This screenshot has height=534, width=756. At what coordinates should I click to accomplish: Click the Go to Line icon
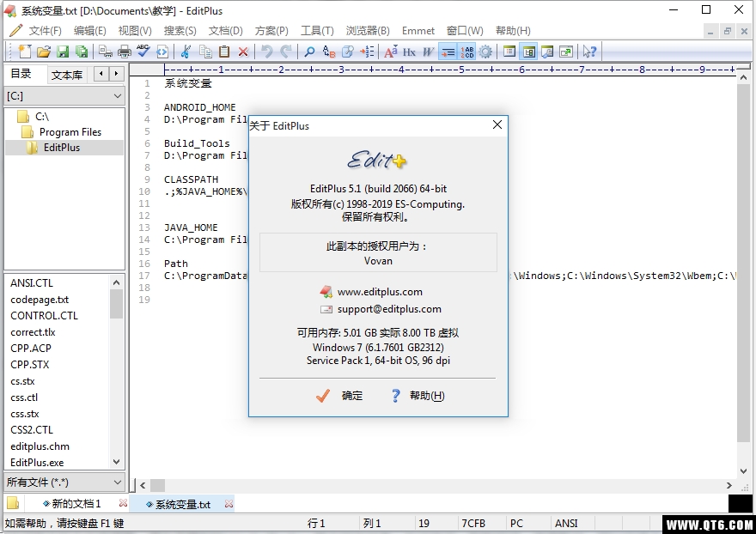367,52
